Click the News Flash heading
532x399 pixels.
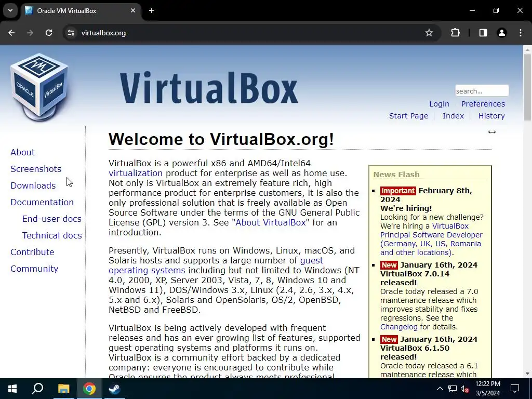396,175
